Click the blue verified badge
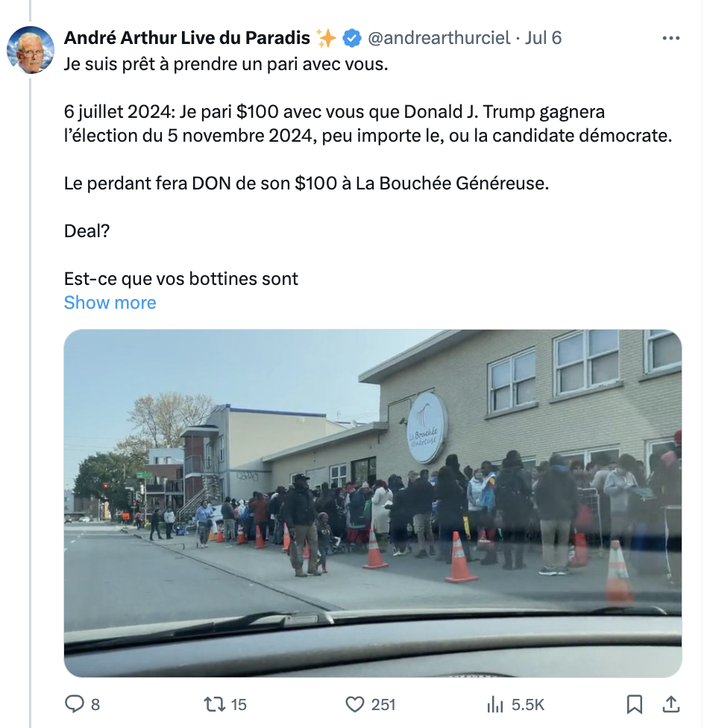Viewport: 710px width, 728px height. pyautogui.click(x=353, y=38)
